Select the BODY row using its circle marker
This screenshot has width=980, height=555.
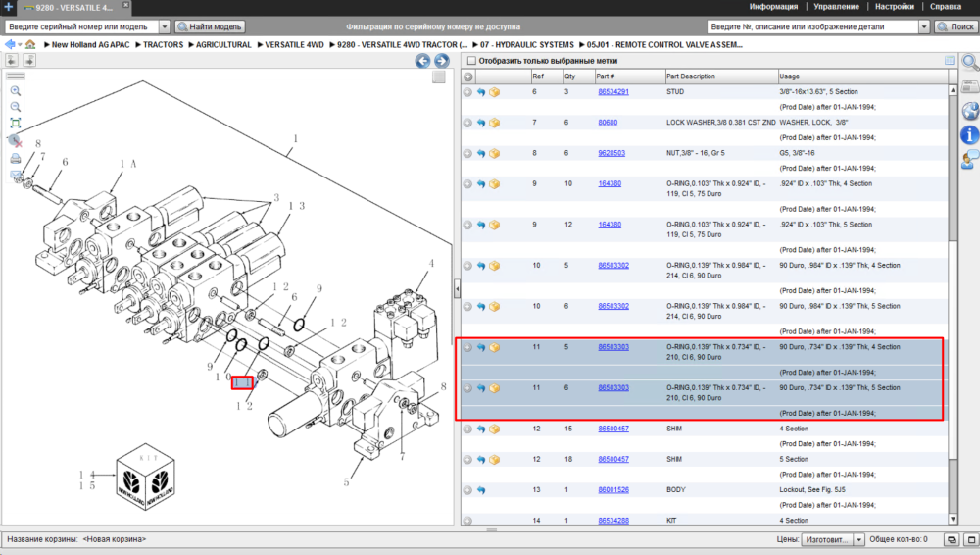point(467,490)
